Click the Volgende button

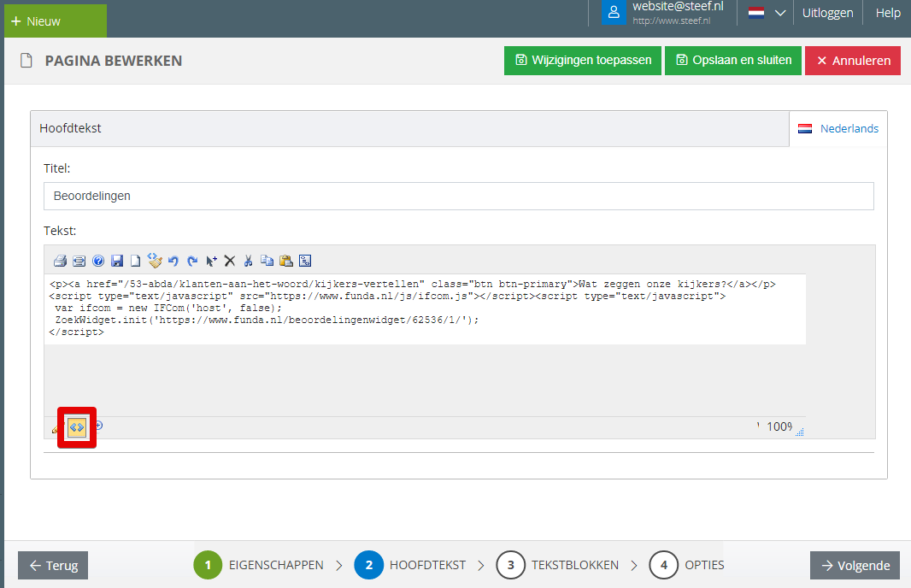tap(855, 565)
